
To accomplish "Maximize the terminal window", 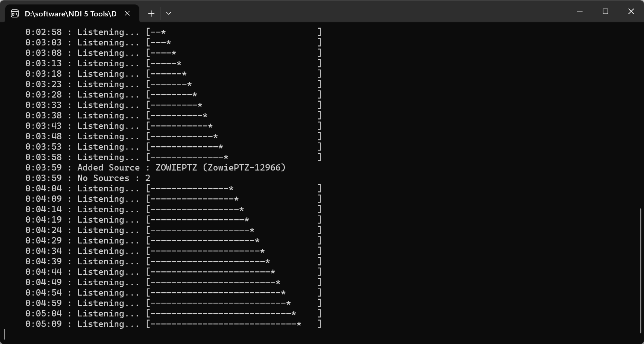I will [x=605, y=12].
